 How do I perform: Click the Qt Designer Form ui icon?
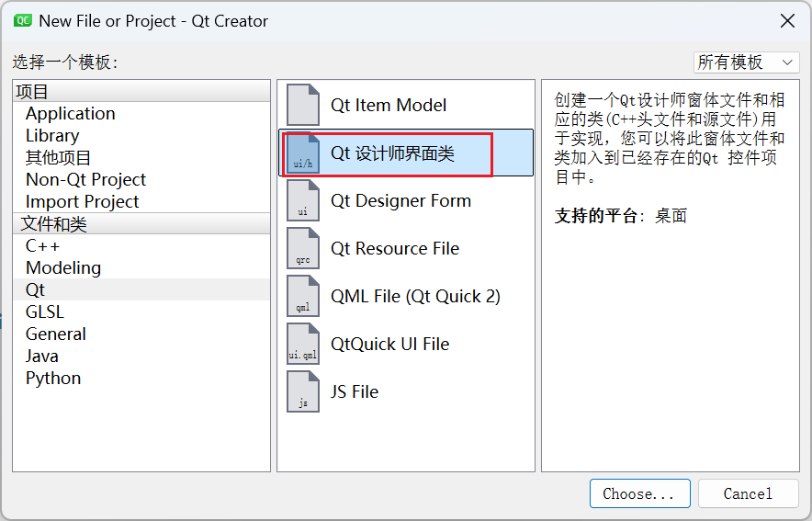click(303, 200)
